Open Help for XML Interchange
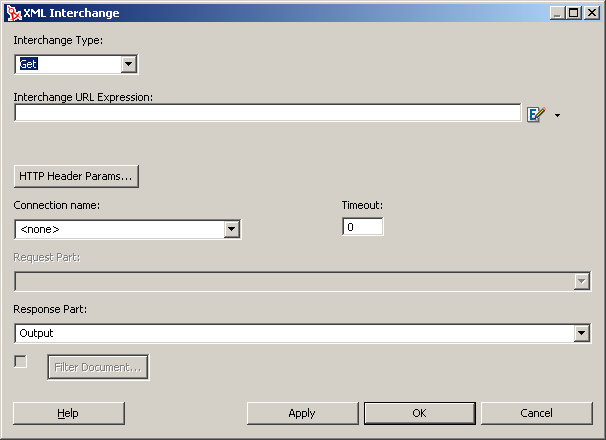This screenshot has height=440, width=606. (x=69, y=413)
